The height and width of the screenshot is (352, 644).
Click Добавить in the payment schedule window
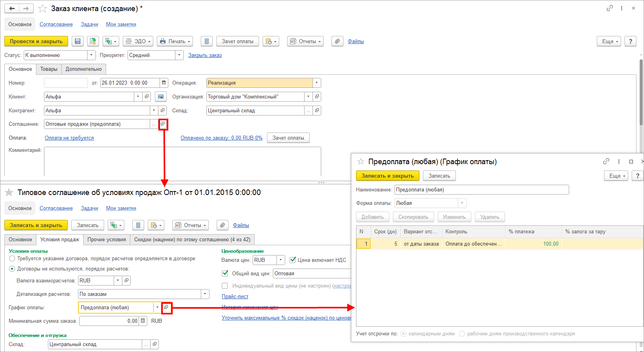tap(372, 217)
